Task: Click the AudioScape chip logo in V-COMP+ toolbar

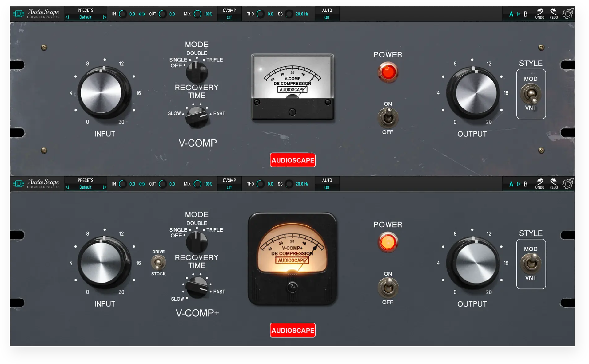Action: [18, 184]
